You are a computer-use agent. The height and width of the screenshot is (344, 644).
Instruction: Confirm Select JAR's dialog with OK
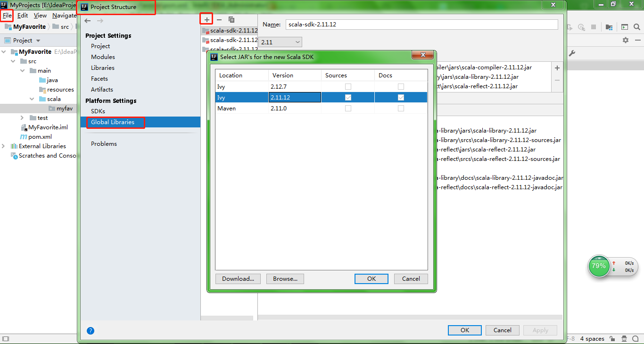click(x=372, y=279)
